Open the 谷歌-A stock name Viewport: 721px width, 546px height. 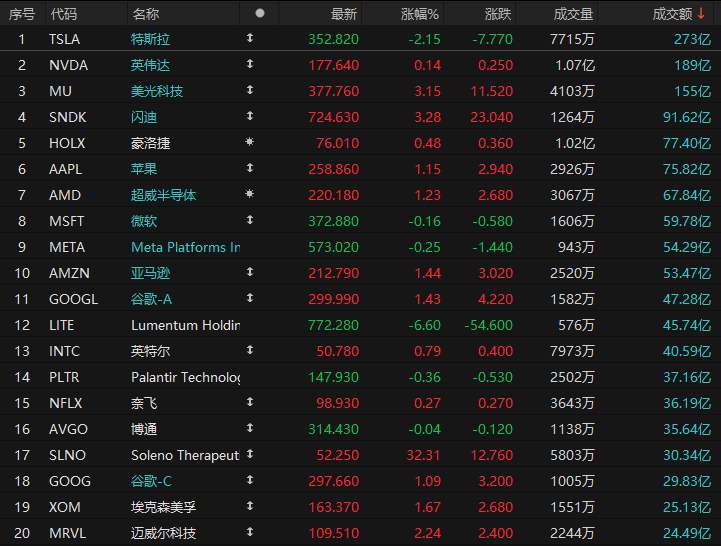tap(151, 299)
